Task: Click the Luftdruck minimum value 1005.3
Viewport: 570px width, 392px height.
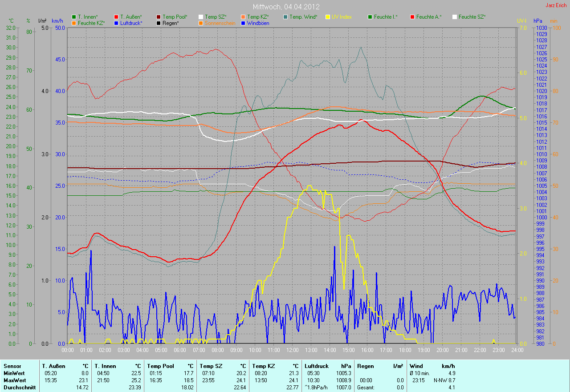Action: coord(343,373)
